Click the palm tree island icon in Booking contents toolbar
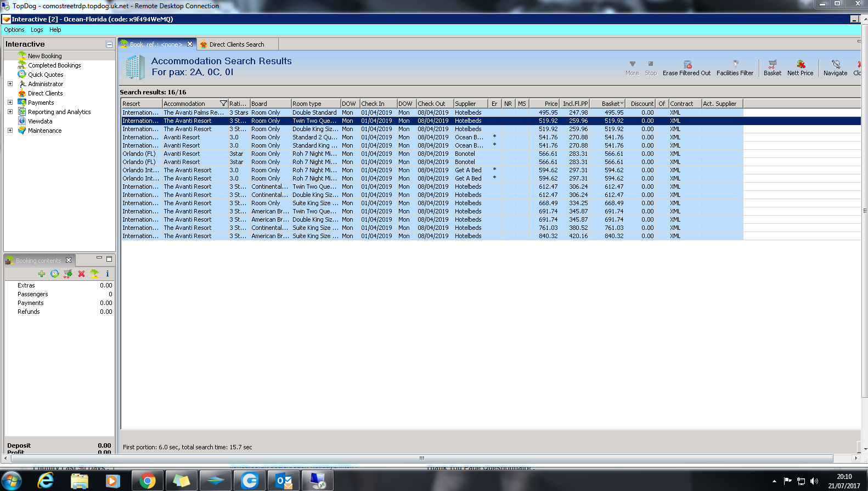Image resolution: width=868 pixels, height=491 pixels. [94, 274]
